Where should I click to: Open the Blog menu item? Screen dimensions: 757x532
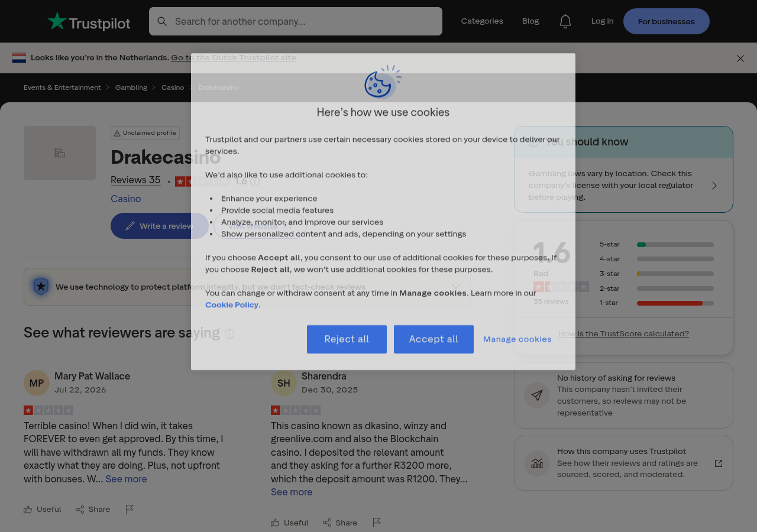[x=530, y=21]
